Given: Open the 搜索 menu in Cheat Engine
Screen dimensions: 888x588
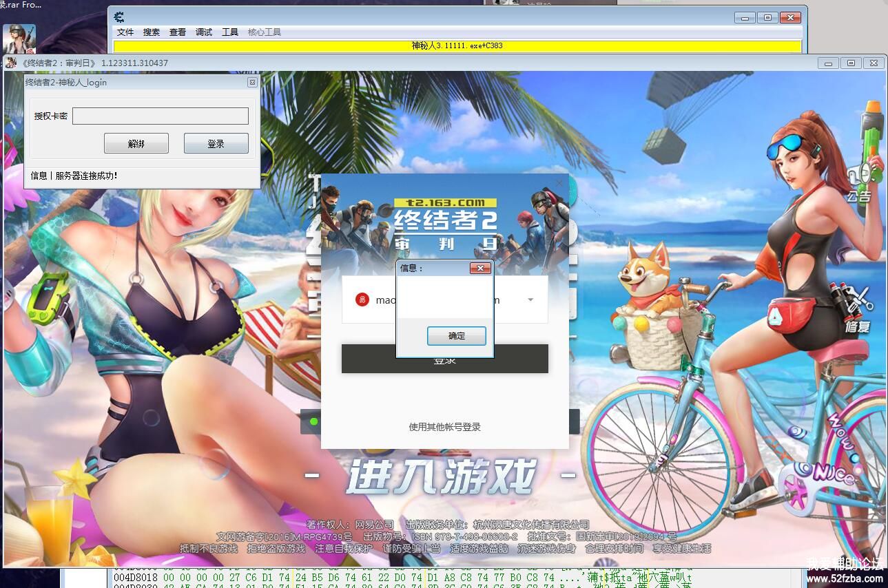Looking at the screenshot, I should pyautogui.click(x=152, y=32).
